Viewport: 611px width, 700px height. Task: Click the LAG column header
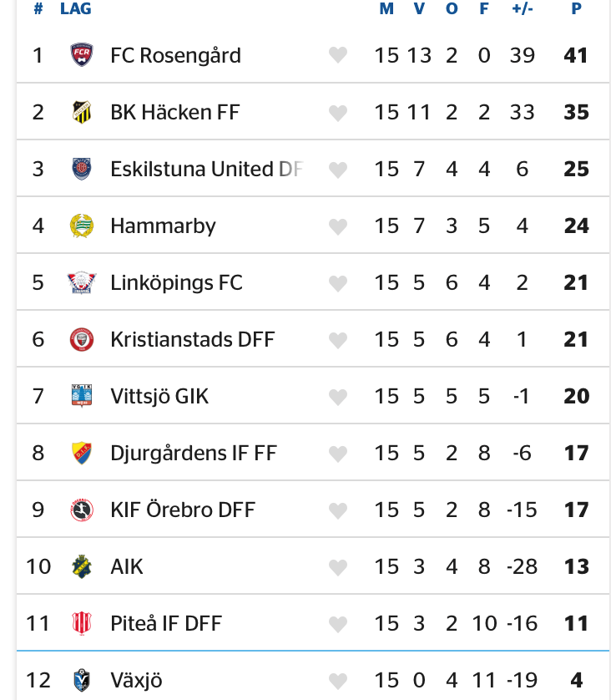76,9
